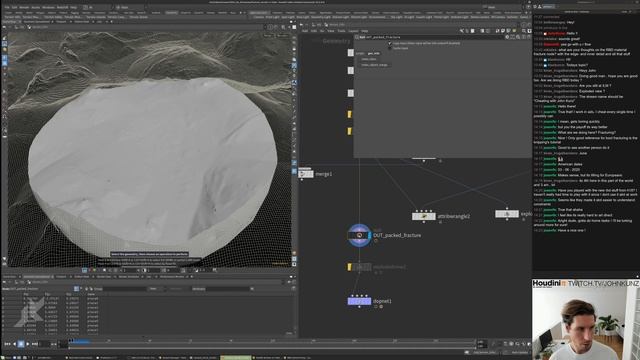Image resolution: width=640 pixels, height=360 pixels.
Task: Open the dropdown arrow after Attributes field
Action: click(x=252, y=289)
